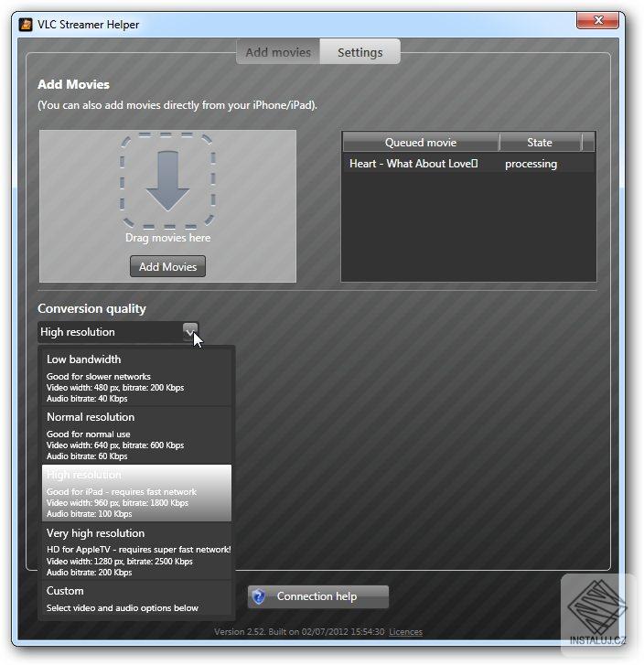This screenshot has width=644, height=665.
Task: Select the Custom quality option
Action: 136,598
